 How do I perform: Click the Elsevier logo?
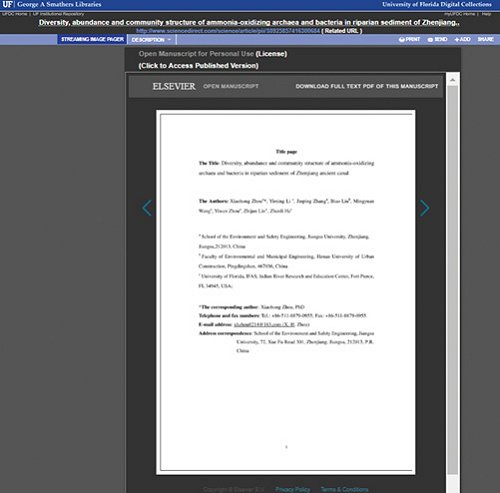point(174,86)
